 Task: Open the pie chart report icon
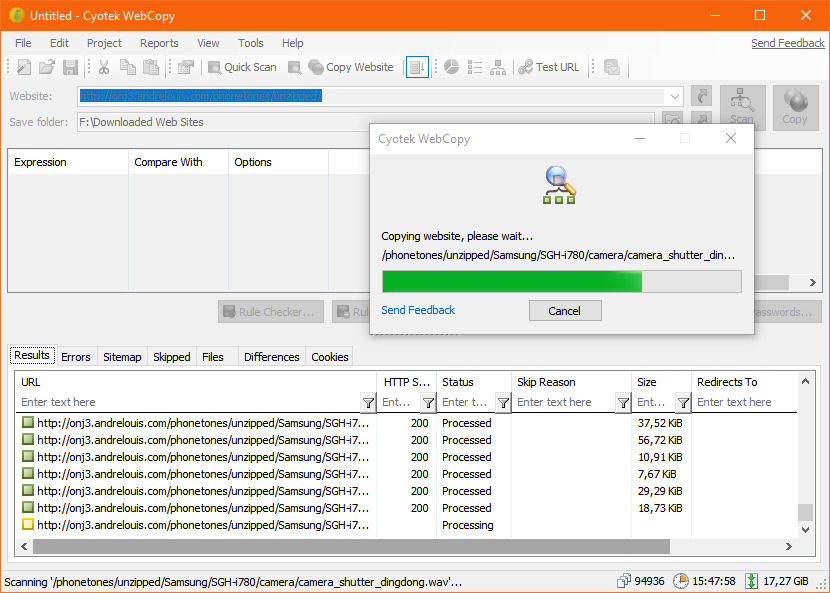pos(451,67)
